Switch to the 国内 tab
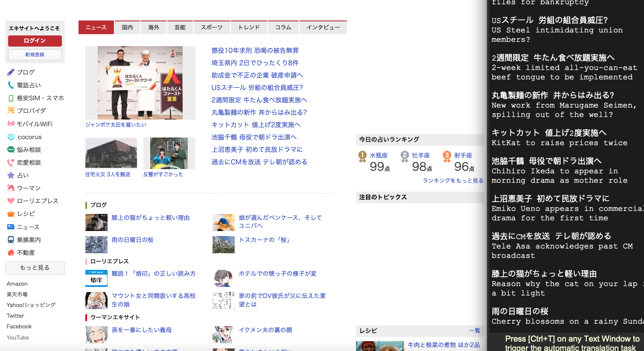The image size is (644, 351). pos(128,27)
